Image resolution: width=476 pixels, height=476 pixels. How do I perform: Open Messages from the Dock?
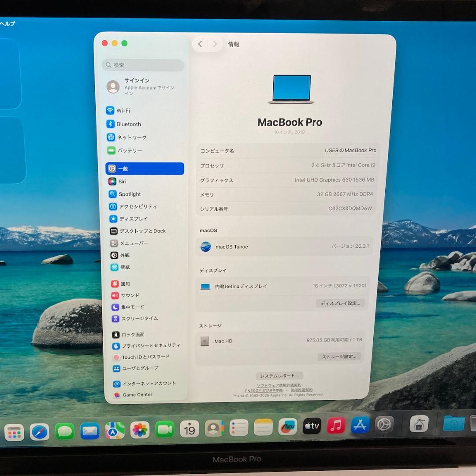click(x=65, y=431)
